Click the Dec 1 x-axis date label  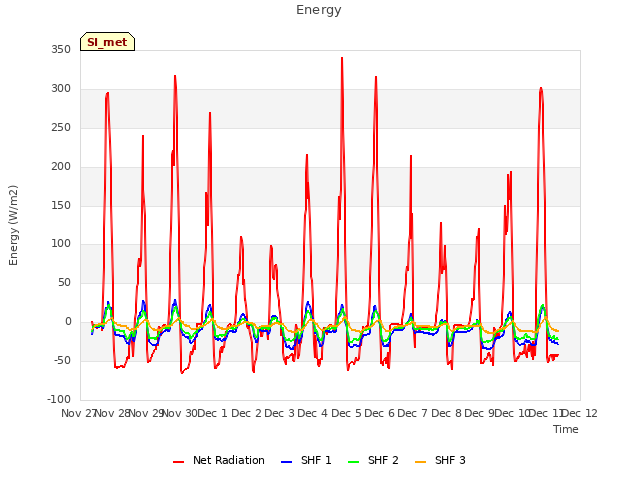(212, 413)
